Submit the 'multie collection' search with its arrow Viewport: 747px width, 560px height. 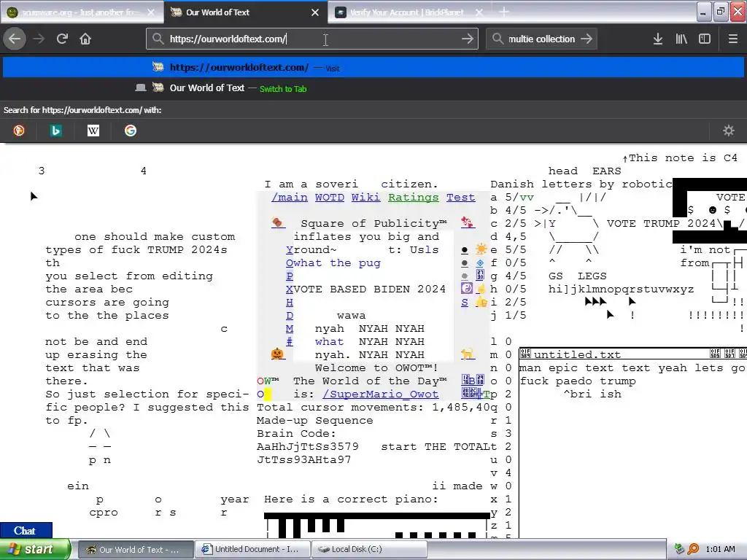(587, 39)
